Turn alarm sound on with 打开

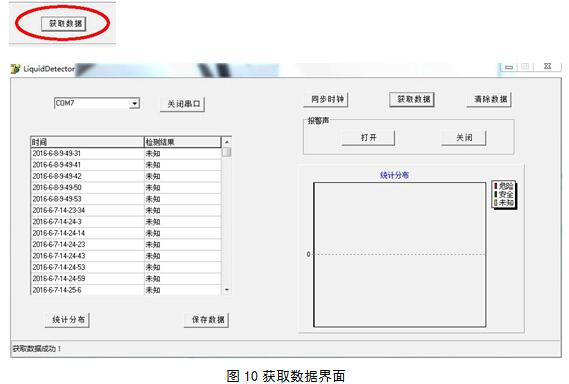pos(368,138)
